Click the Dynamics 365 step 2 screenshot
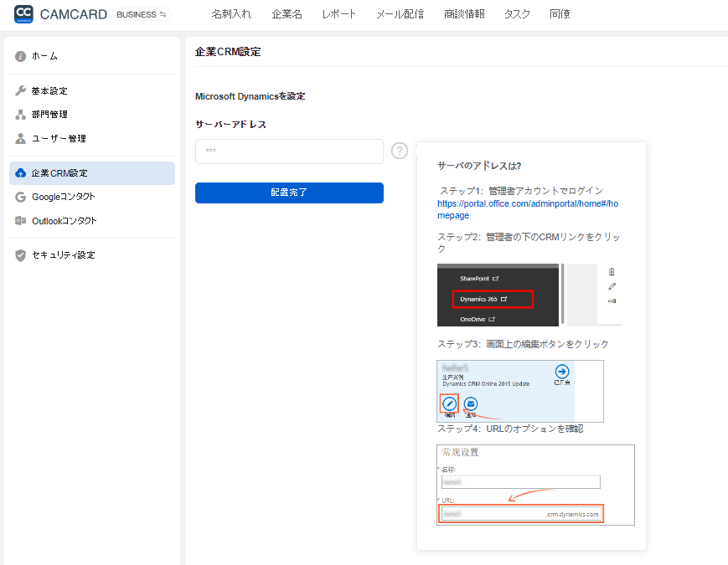The width and height of the screenshot is (728, 565). click(x=529, y=295)
